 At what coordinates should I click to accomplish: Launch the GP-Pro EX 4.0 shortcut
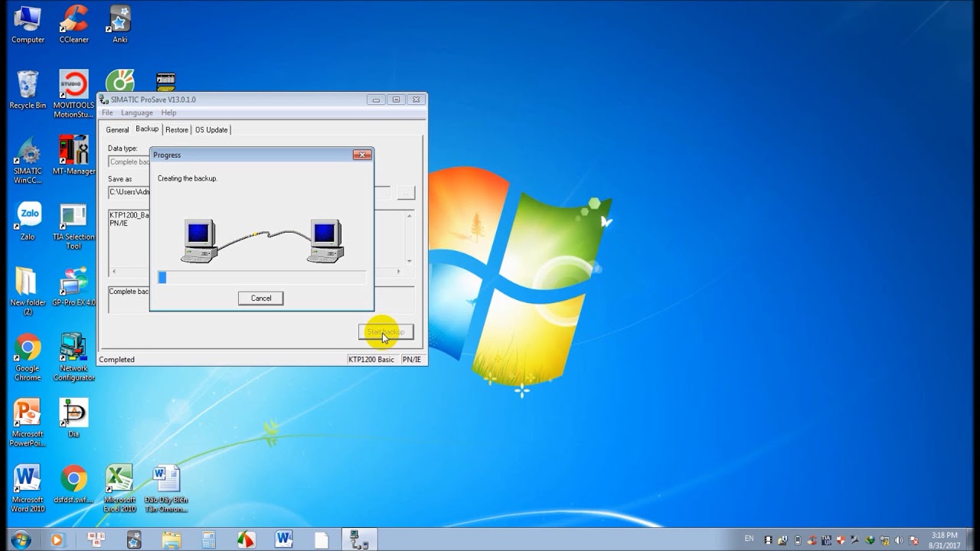coord(74,287)
